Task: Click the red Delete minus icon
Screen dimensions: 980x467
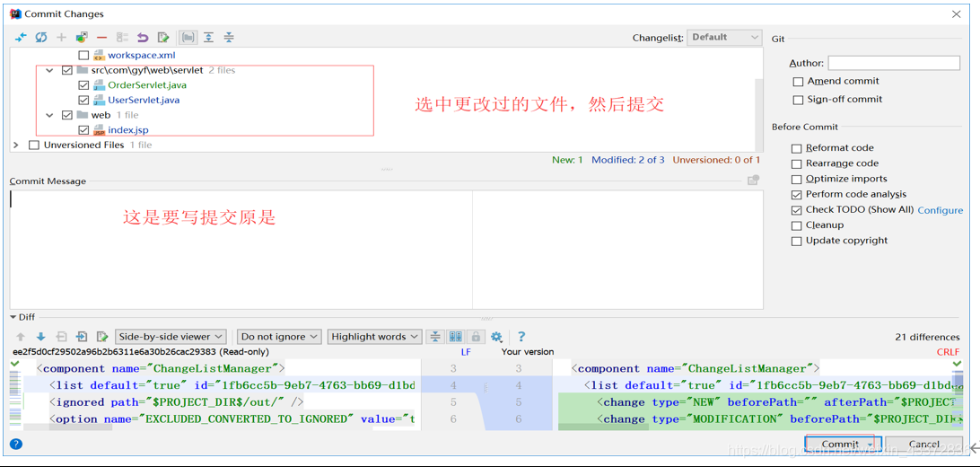Action: 102,38
